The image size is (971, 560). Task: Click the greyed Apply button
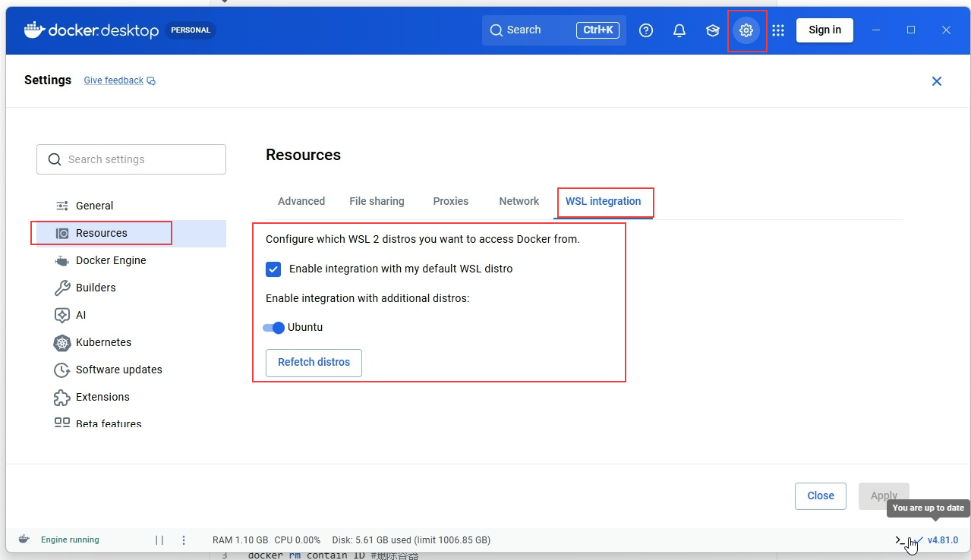coord(884,496)
